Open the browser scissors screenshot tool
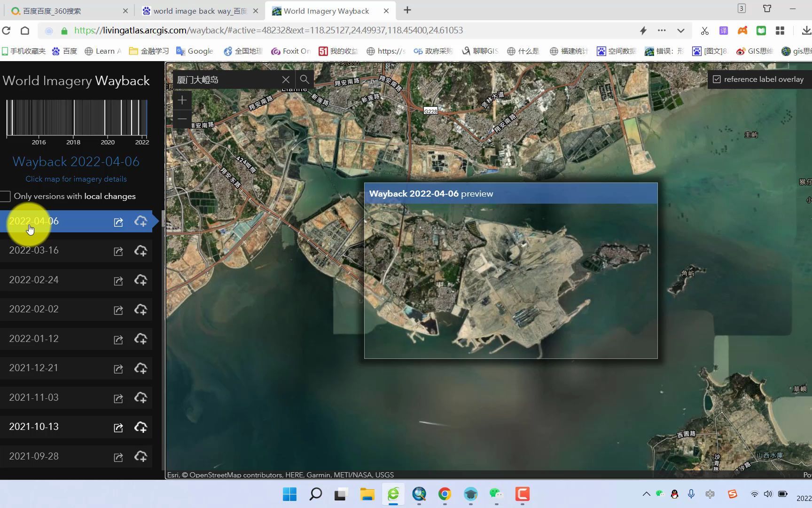The width and height of the screenshot is (812, 508). pyautogui.click(x=704, y=31)
